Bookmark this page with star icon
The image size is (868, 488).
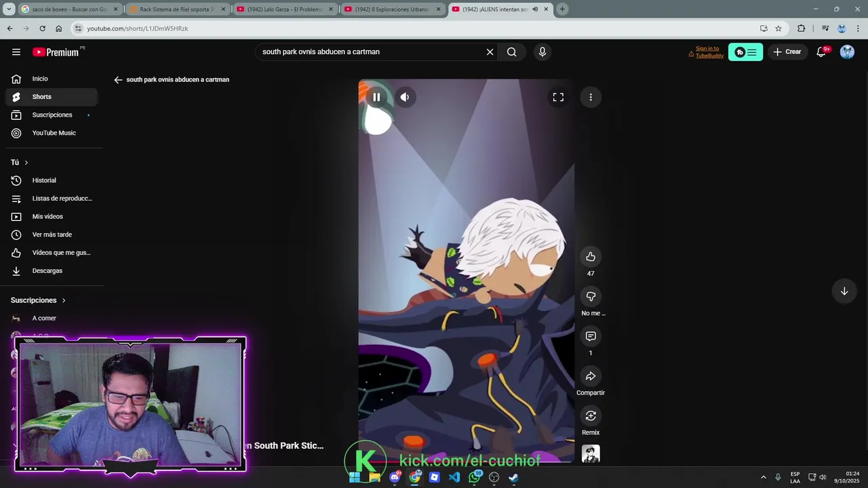[x=778, y=28]
